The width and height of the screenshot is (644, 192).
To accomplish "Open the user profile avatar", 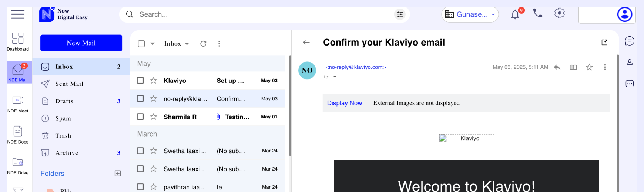I will 624,14.
